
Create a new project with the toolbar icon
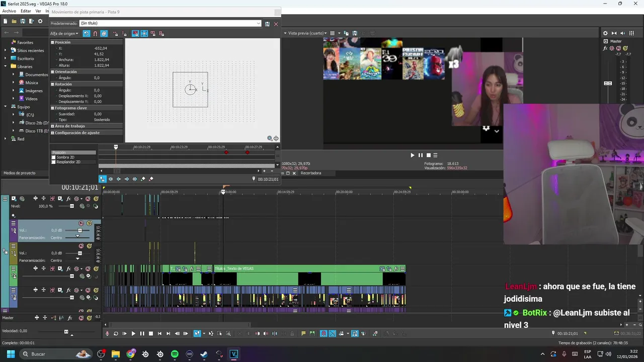coord(5,21)
